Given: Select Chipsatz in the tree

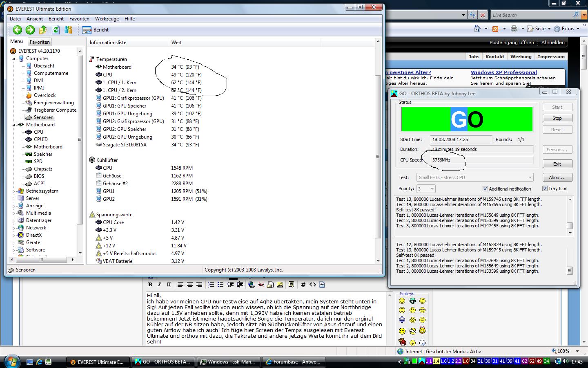Looking at the screenshot, I should tap(43, 169).
